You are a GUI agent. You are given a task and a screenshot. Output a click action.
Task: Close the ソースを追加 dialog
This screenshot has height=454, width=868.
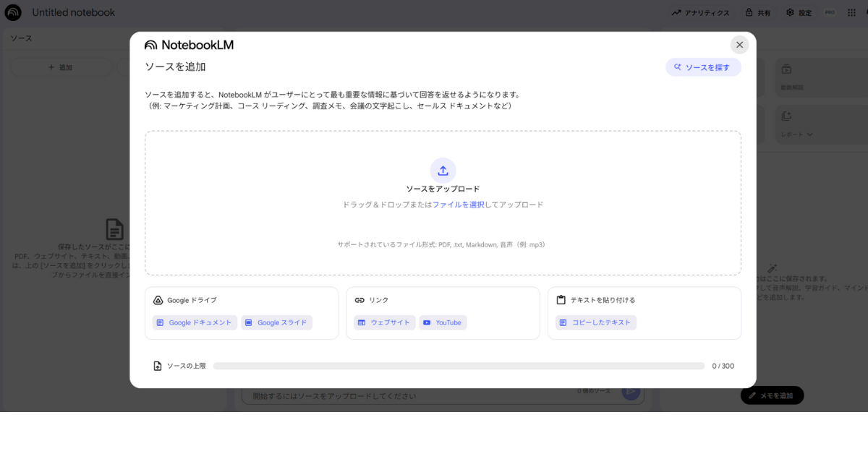coord(739,45)
